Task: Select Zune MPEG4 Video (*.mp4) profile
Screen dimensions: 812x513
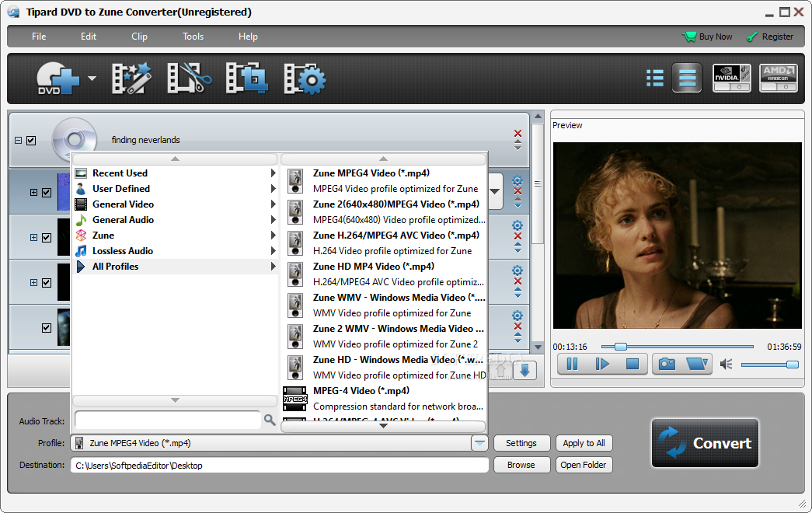Action: 384,181
